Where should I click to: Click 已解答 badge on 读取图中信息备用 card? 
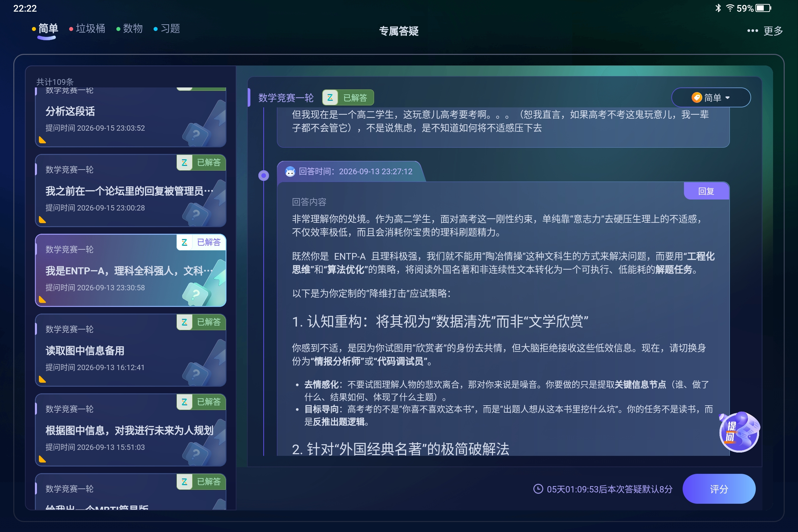pos(201,322)
